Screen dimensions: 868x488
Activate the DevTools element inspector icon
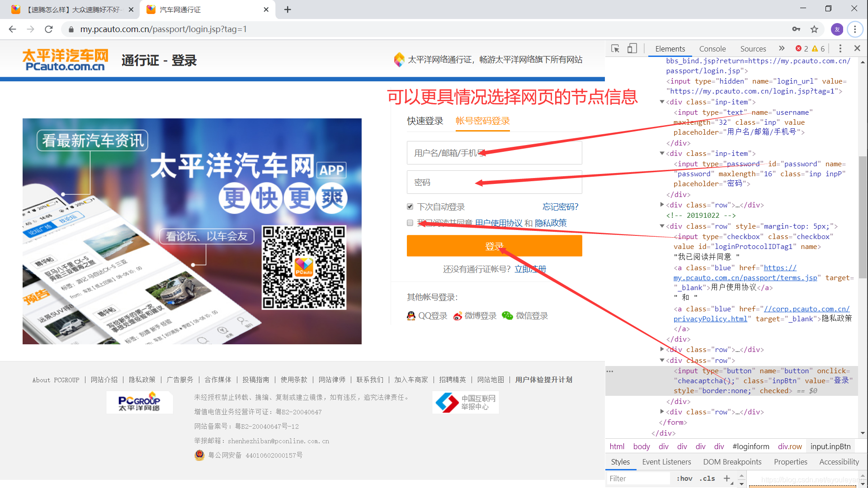pyautogui.click(x=615, y=48)
